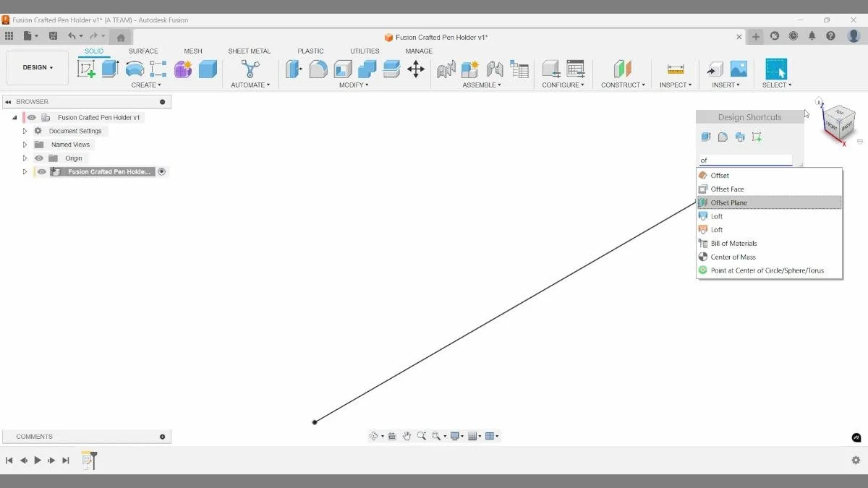This screenshot has width=868, height=488.
Task: Select the Extrude tool
Action: pyautogui.click(x=109, y=69)
